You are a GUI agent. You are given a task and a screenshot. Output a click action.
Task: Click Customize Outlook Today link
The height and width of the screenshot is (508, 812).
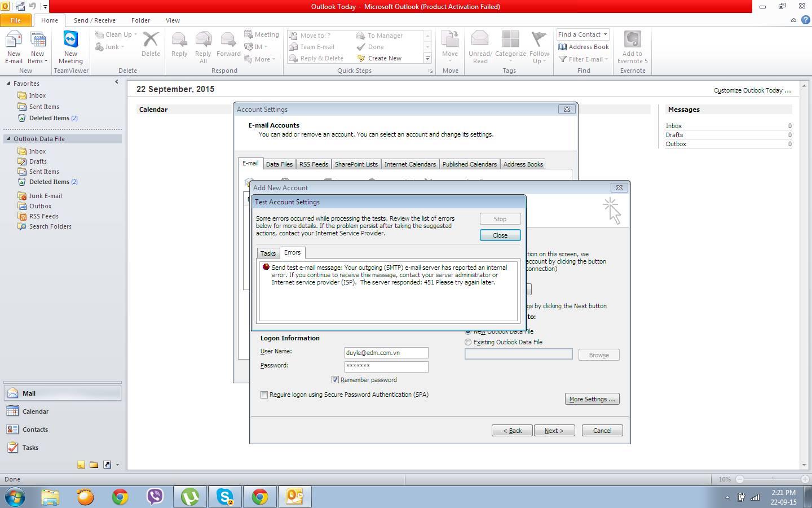tap(752, 90)
